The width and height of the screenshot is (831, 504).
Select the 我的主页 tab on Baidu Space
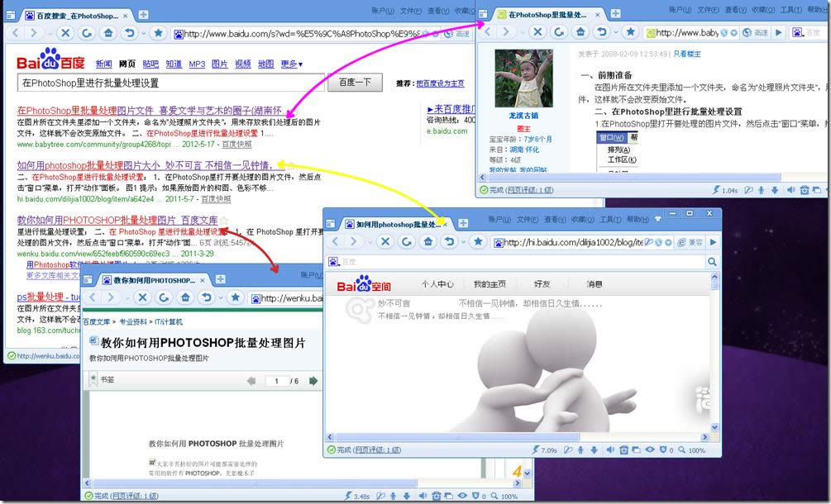pyautogui.click(x=490, y=284)
